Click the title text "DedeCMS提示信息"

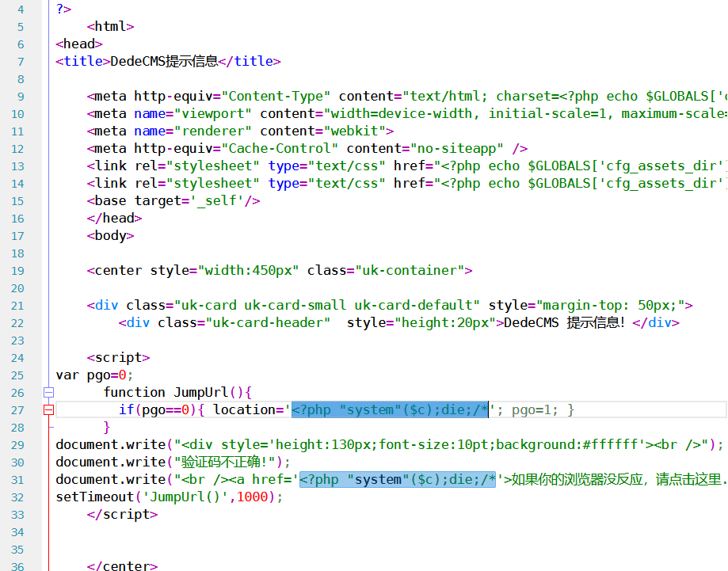(164, 61)
